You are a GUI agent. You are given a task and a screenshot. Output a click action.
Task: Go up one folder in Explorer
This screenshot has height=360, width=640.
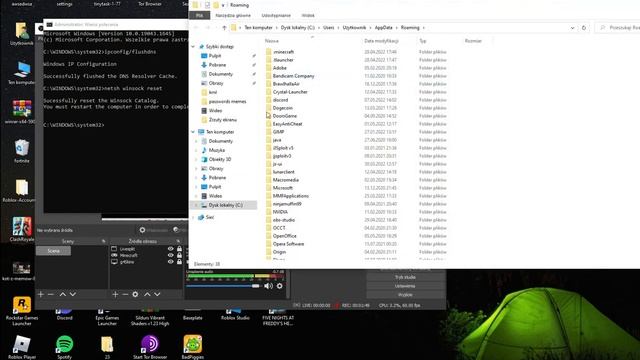pos(224,28)
